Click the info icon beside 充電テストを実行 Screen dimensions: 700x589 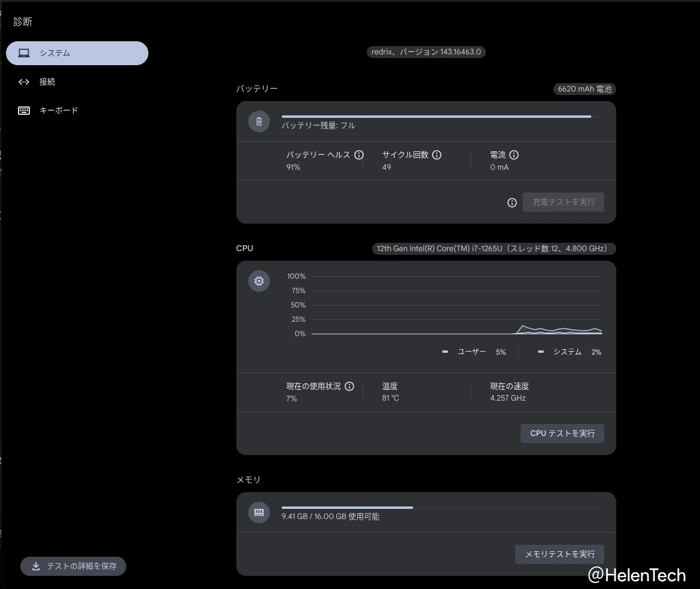[512, 203]
